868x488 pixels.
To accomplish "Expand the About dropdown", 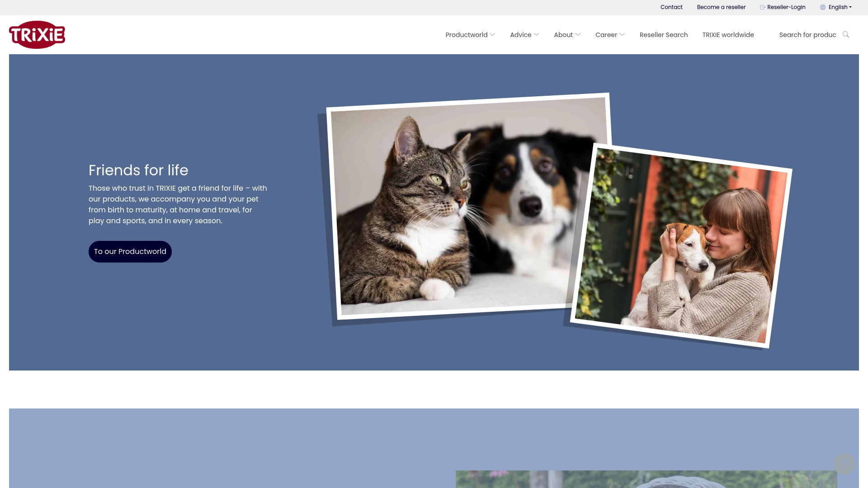I will (566, 34).
